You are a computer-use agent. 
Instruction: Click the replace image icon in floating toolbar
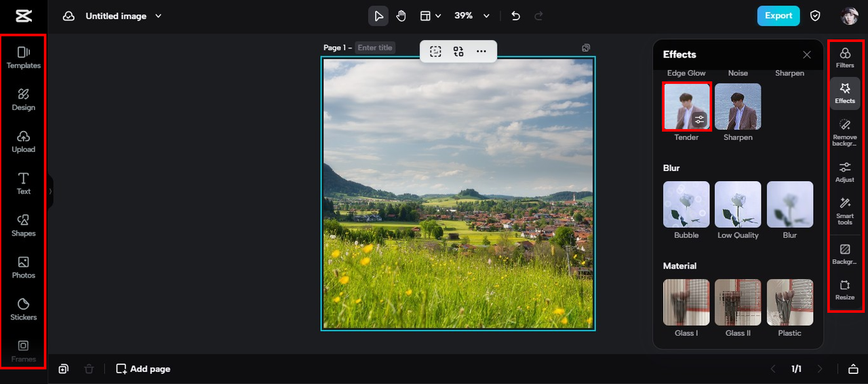coord(458,51)
